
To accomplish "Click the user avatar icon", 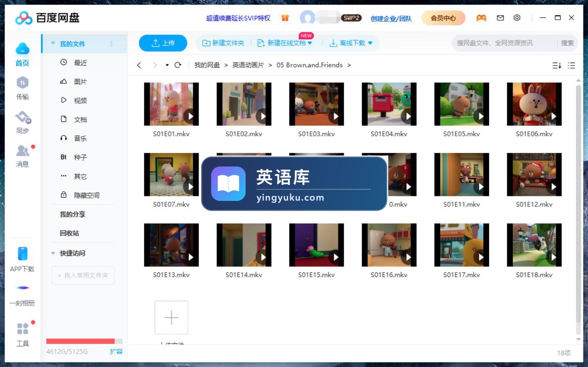I will [x=308, y=18].
